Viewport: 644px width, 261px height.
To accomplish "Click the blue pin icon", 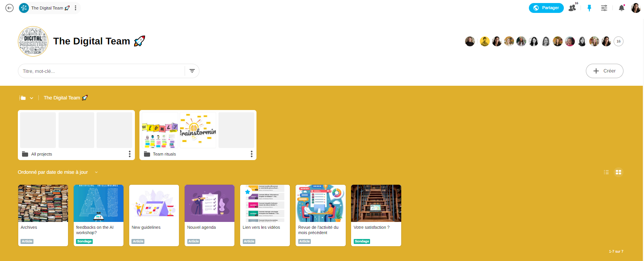I will point(589,8).
